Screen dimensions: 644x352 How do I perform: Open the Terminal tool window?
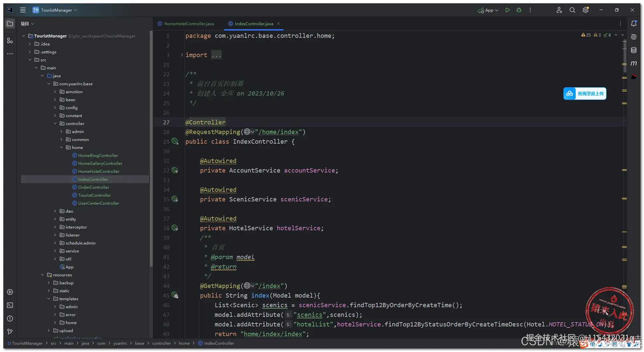click(x=10, y=305)
